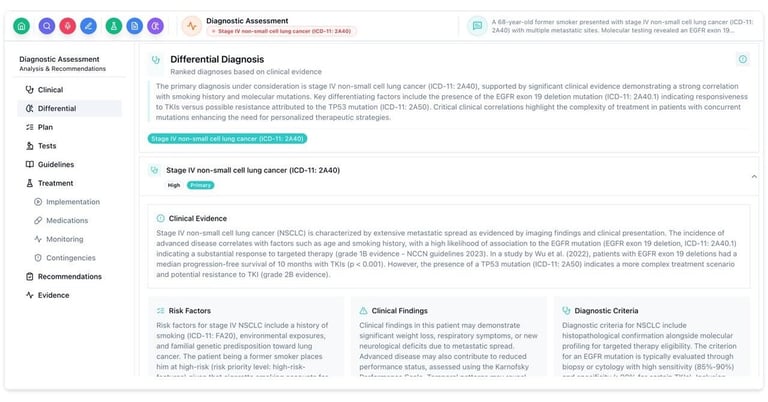
Task: Open Guidelines from the sidebar
Action: pos(56,164)
